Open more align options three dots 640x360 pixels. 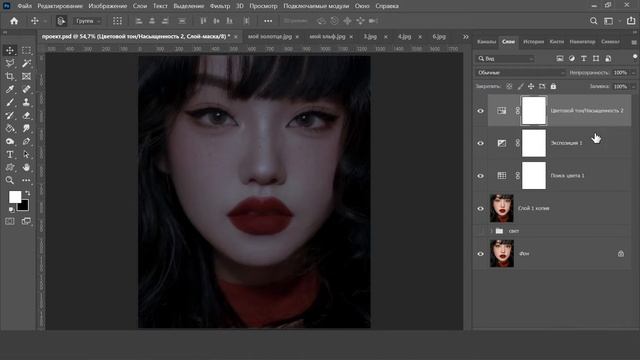[268, 21]
